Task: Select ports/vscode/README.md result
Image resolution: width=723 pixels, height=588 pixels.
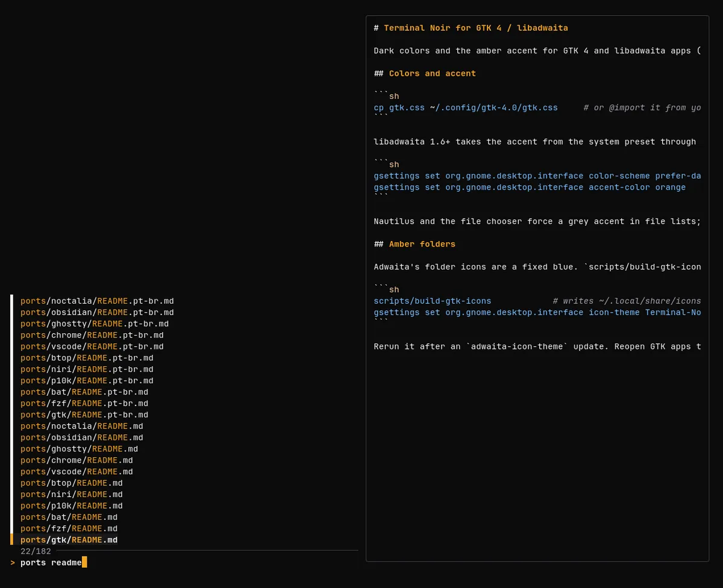Action: pyautogui.click(x=77, y=472)
